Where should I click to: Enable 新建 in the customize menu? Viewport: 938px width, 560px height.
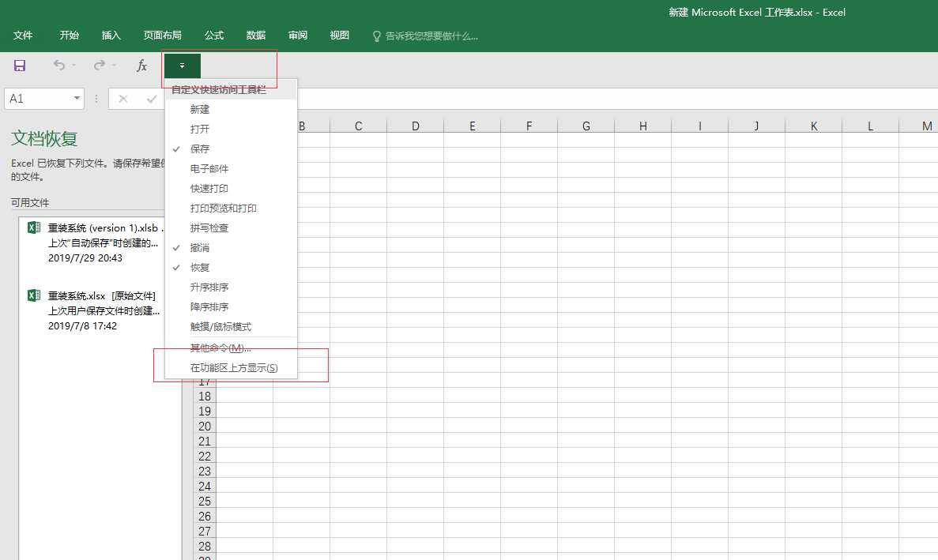231,109
